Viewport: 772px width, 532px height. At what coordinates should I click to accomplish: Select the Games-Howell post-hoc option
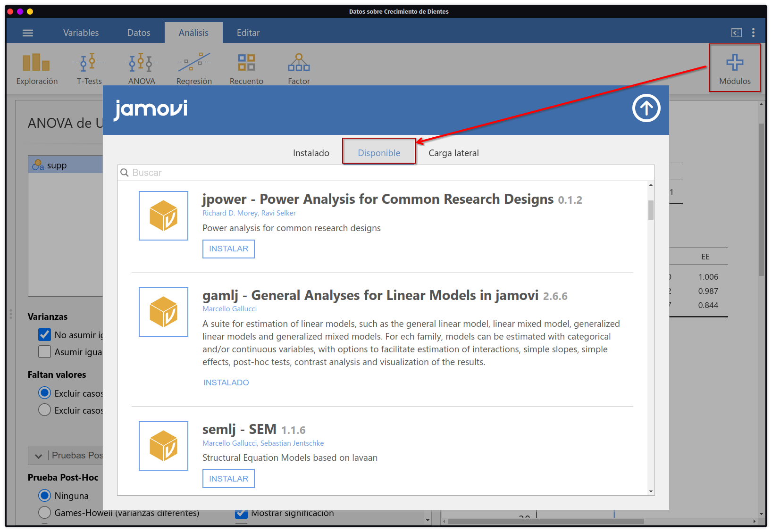pyautogui.click(x=44, y=513)
